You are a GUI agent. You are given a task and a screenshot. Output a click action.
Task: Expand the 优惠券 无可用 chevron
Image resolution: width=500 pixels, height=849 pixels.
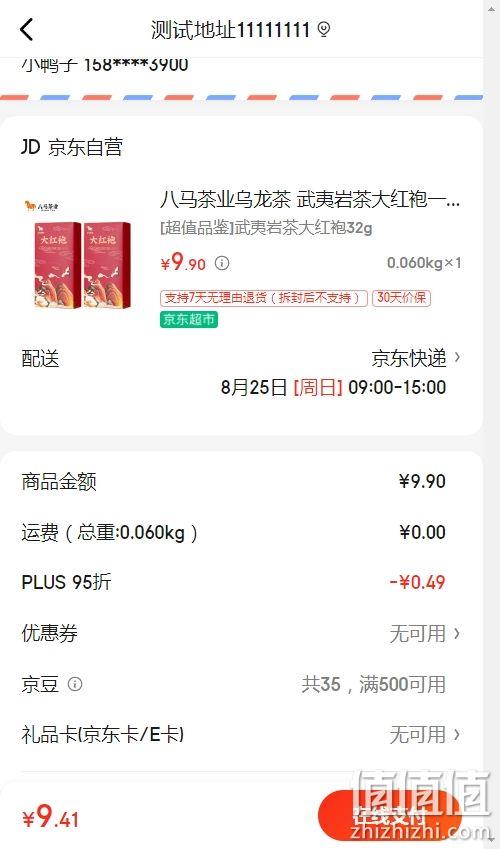click(x=457, y=633)
